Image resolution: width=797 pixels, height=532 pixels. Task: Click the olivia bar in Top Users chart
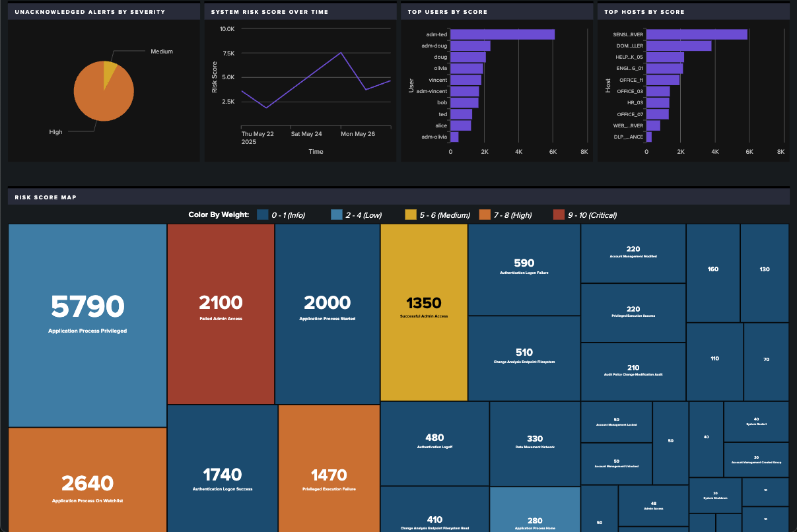click(467, 69)
